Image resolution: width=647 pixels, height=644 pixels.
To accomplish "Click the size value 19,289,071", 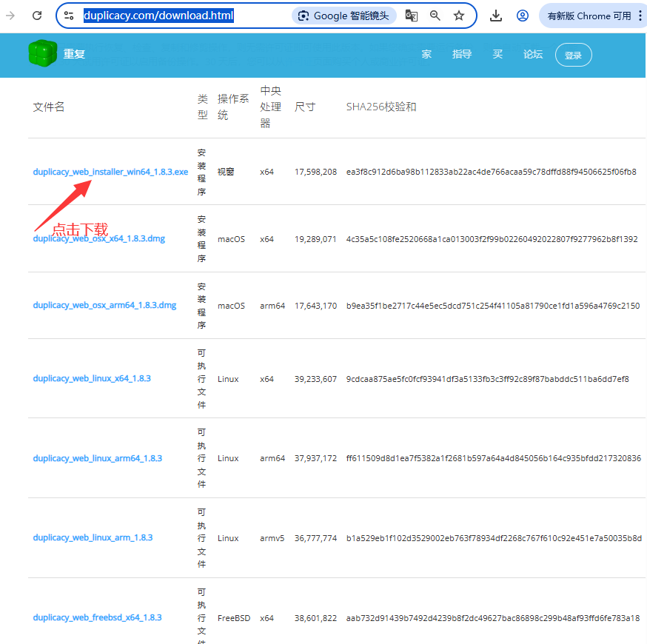I will pyautogui.click(x=315, y=239).
